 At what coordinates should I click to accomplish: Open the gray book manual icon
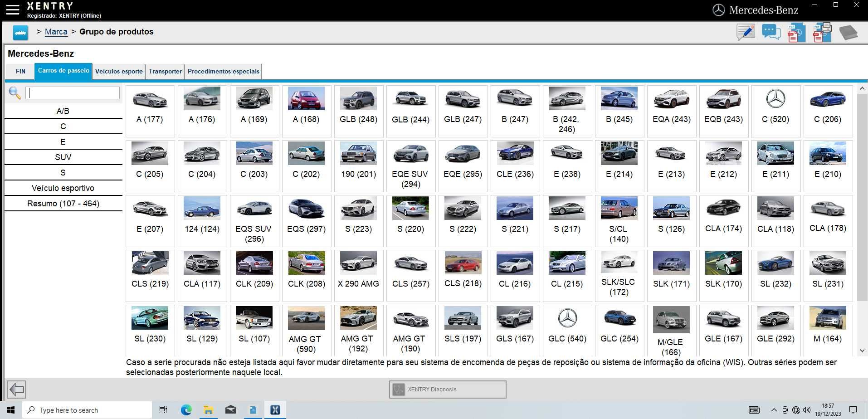pyautogui.click(x=848, y=33)
